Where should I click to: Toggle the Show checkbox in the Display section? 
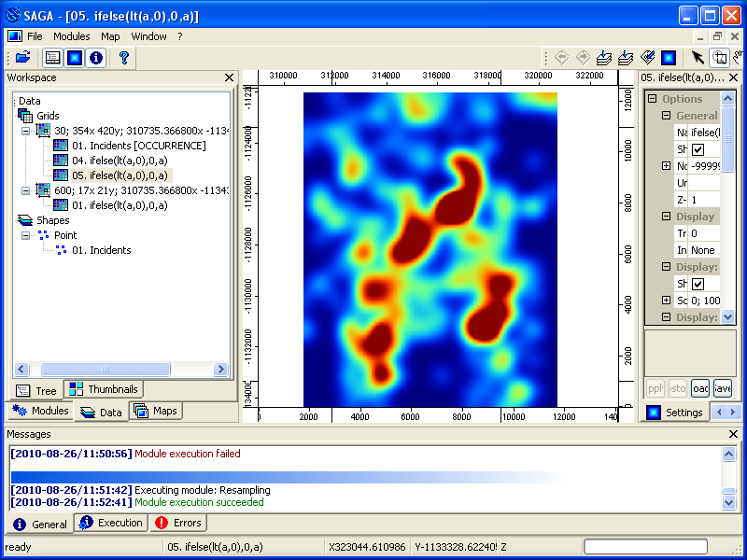click(698, 284)
